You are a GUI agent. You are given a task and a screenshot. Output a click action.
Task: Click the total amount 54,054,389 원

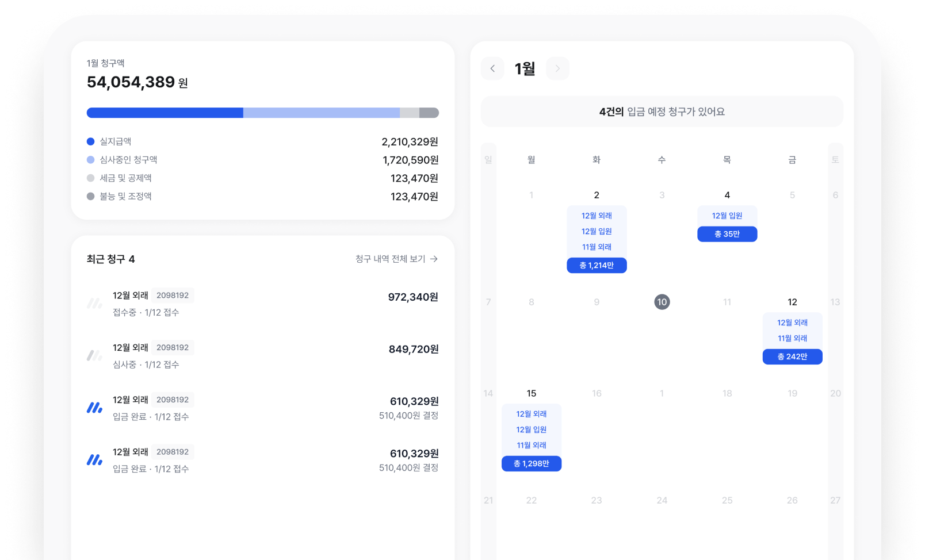[137, 82]
